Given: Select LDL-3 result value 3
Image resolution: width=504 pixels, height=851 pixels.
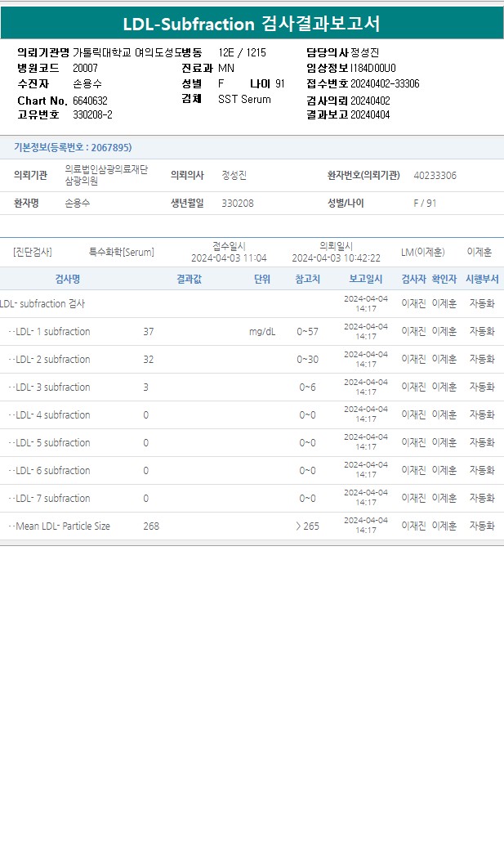Looking at the screenshot, I should point(146,387).
